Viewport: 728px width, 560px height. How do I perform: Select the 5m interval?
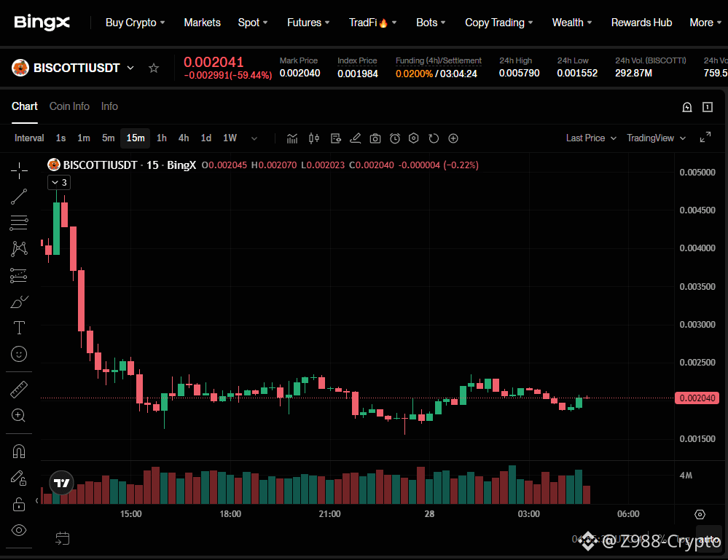click(x=108, y=138)
